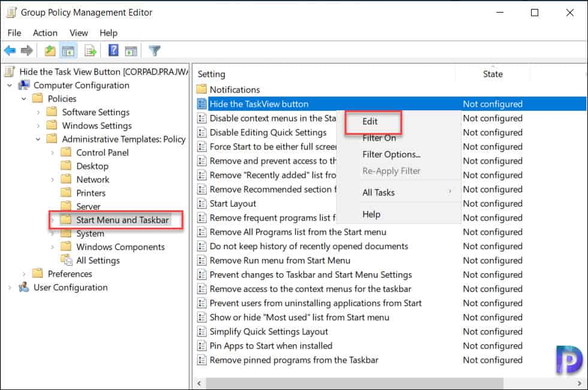
Task: Click the User Configuration node icon
Action: tap(24, 288)
